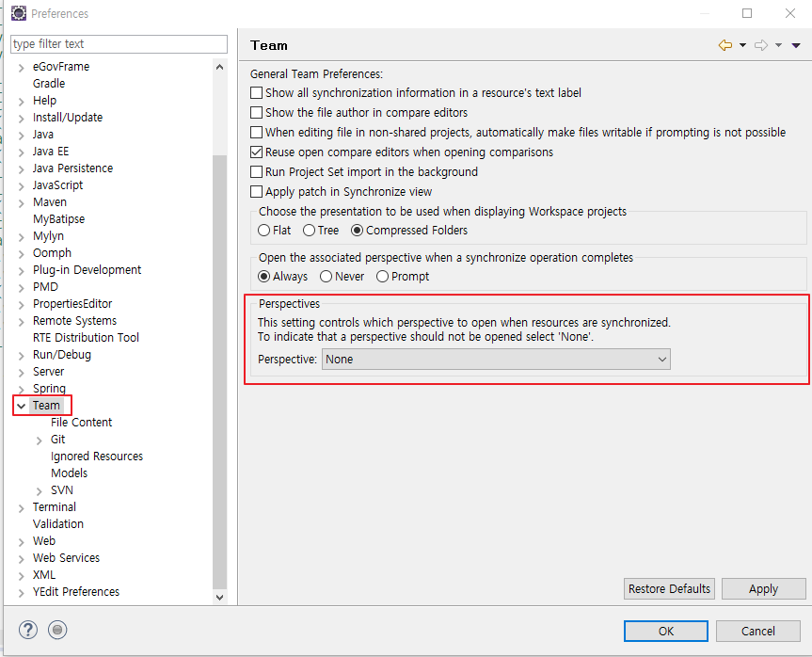
Task: Select Oomph in the tree
Action: (52, 253)
